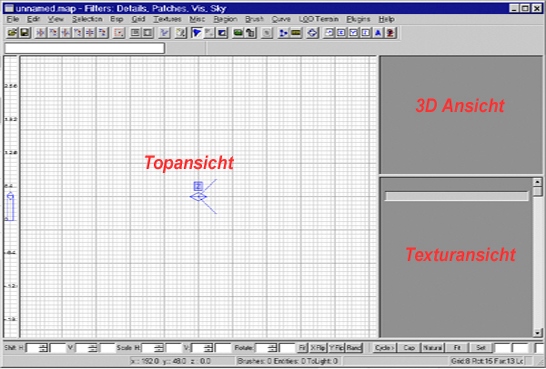Open the Textures menu
Screen dimensions: 546x369
[167, 19]
